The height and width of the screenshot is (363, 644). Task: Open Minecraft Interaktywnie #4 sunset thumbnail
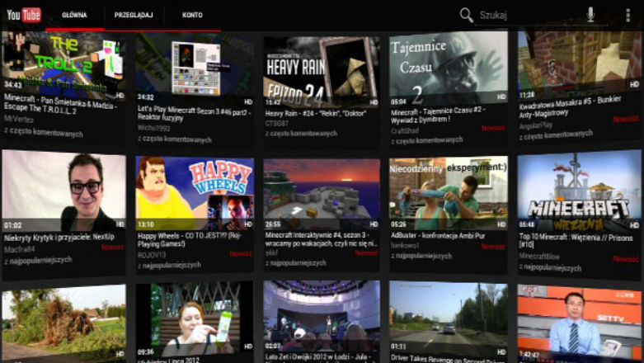(x=322, y=195)
